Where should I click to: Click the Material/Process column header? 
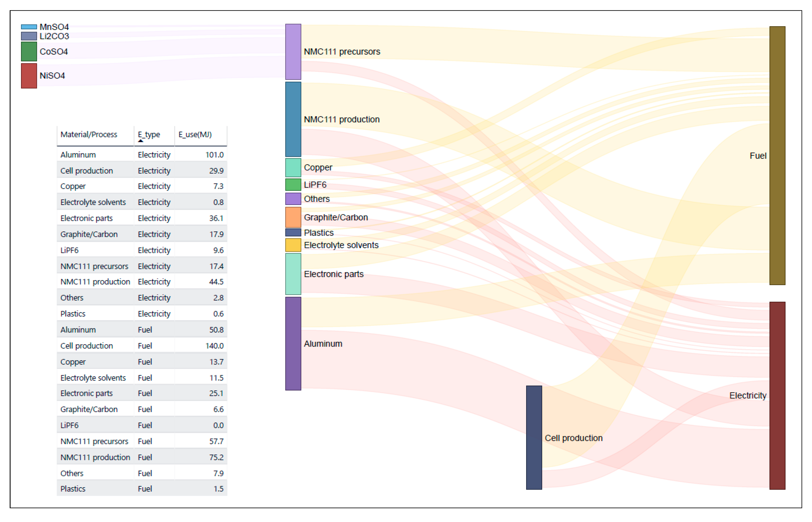[89, 135]
